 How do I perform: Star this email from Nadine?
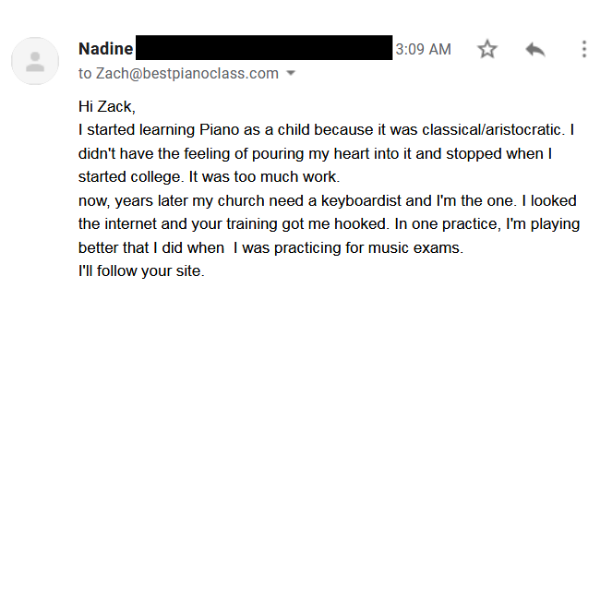(x=487, y=49)
